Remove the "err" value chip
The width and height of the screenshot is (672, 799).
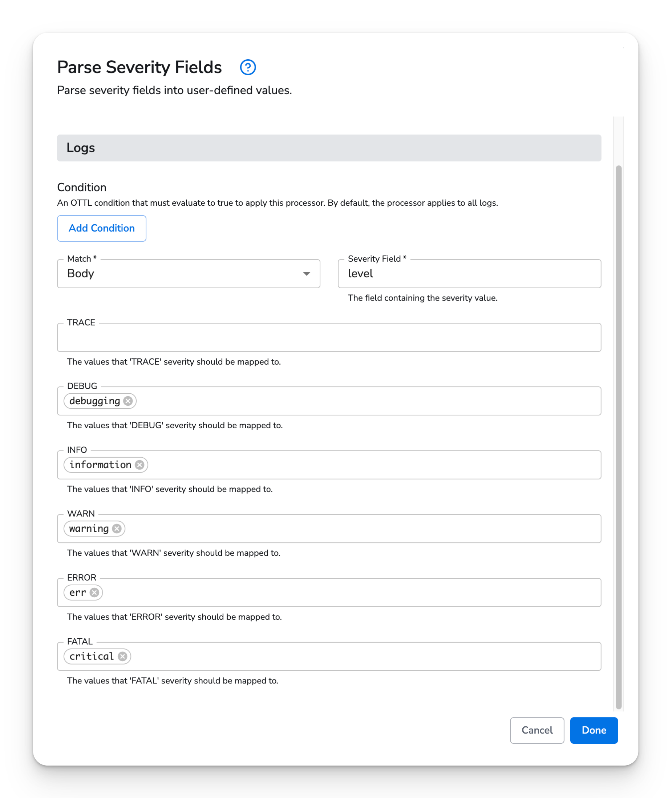coord(95,593)
